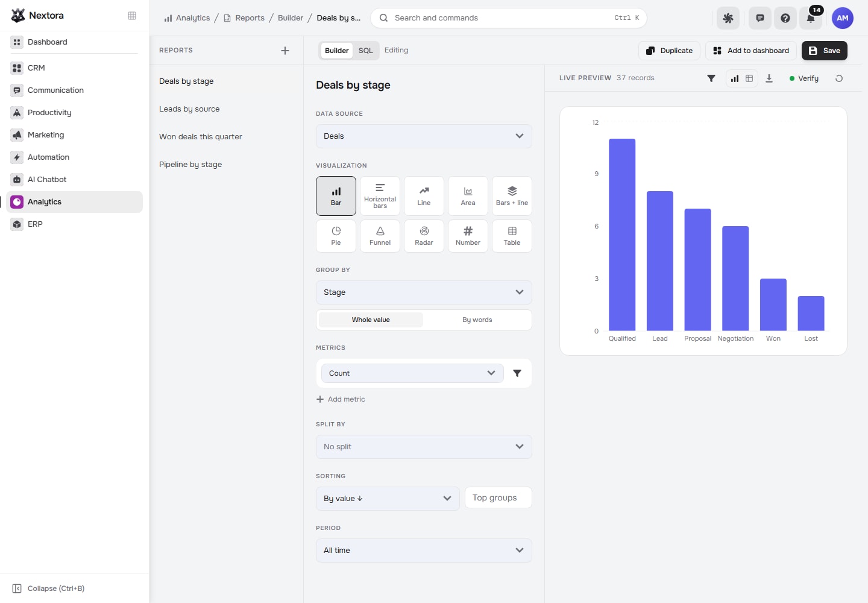Download the live preview data
The height and width of the screenshot is (603, 868).
tap(769, 78)
